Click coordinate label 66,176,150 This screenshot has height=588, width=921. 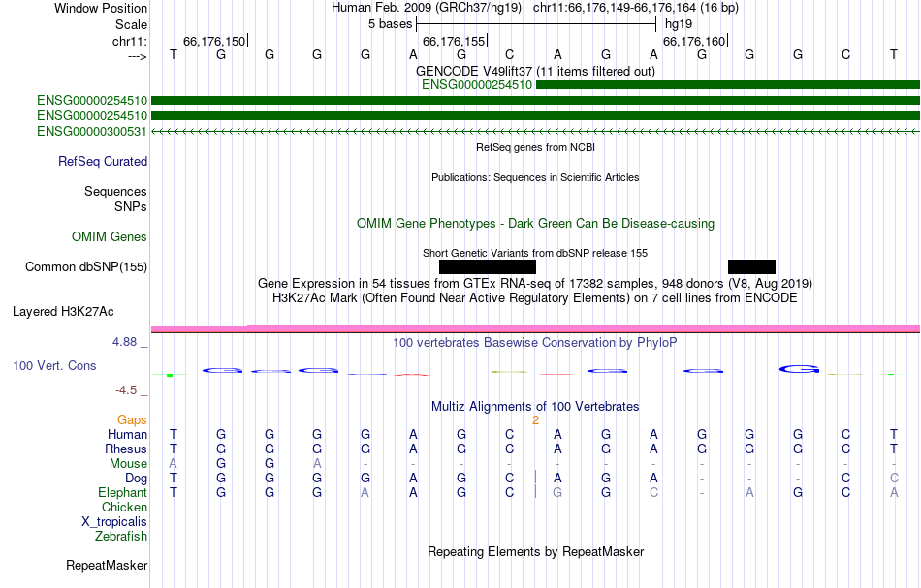pos(214,41)
